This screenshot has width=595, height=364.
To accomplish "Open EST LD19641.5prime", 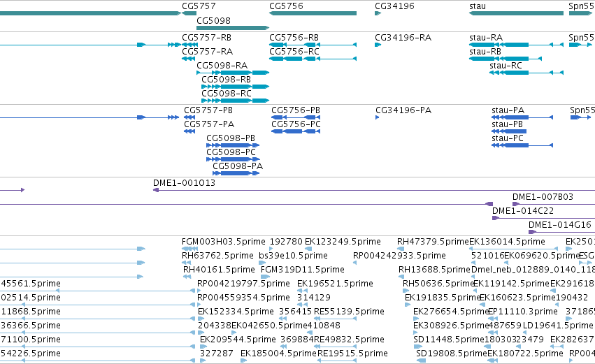I will pos(558,326).
